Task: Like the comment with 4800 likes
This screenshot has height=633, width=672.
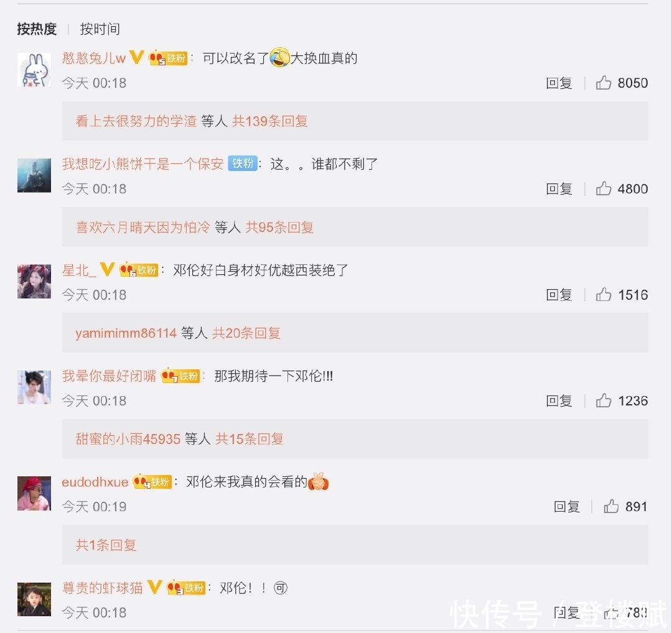Action: click(604, 188)
